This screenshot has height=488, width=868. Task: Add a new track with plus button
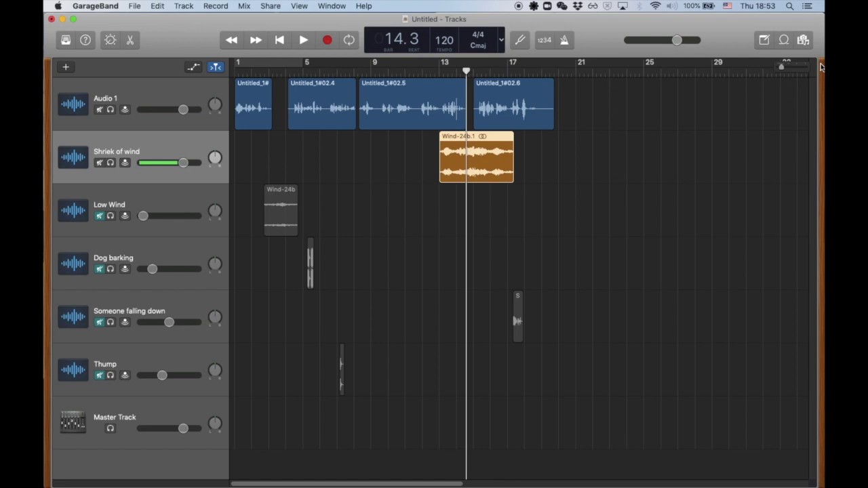point(66,67)
